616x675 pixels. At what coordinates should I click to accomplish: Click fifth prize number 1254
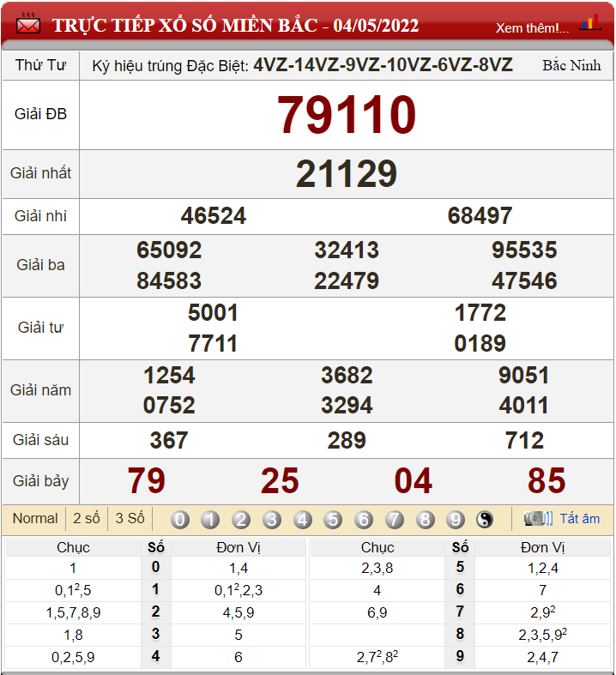click(x=169, y=376)
